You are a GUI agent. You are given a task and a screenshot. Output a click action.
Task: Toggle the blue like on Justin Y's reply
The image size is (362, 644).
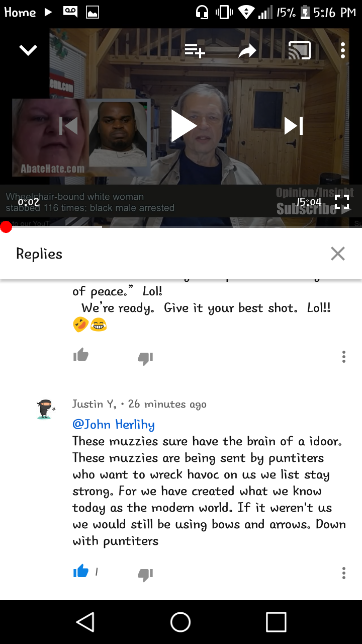[80, 571]
